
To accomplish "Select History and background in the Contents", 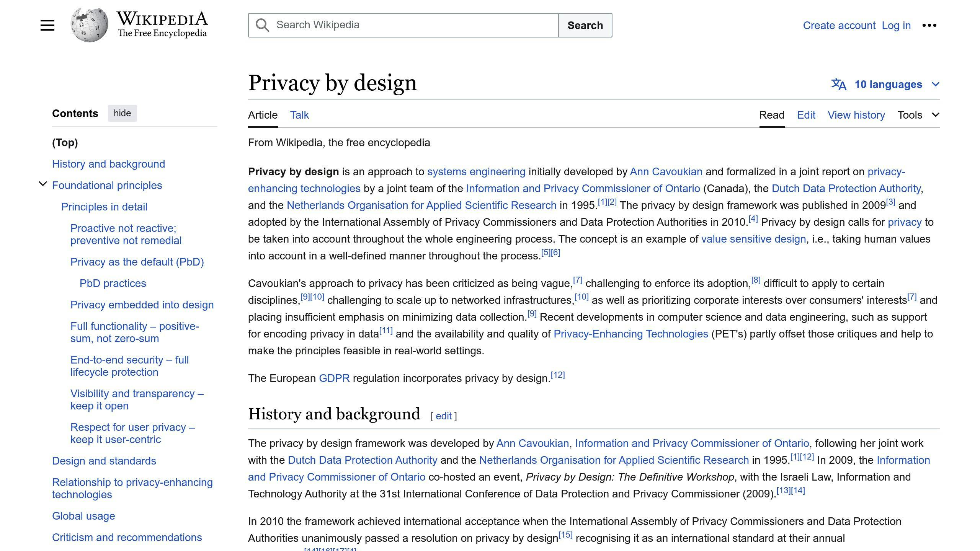I will (x=108, y=164).
